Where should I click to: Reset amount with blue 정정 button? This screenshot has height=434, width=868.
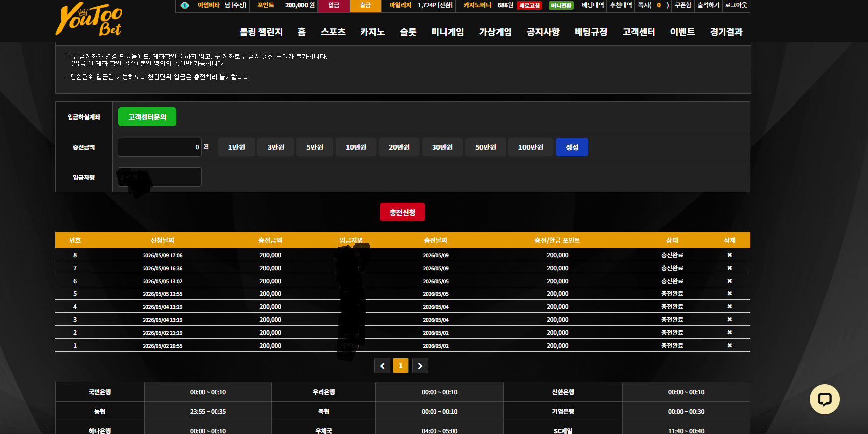point(572,147)
